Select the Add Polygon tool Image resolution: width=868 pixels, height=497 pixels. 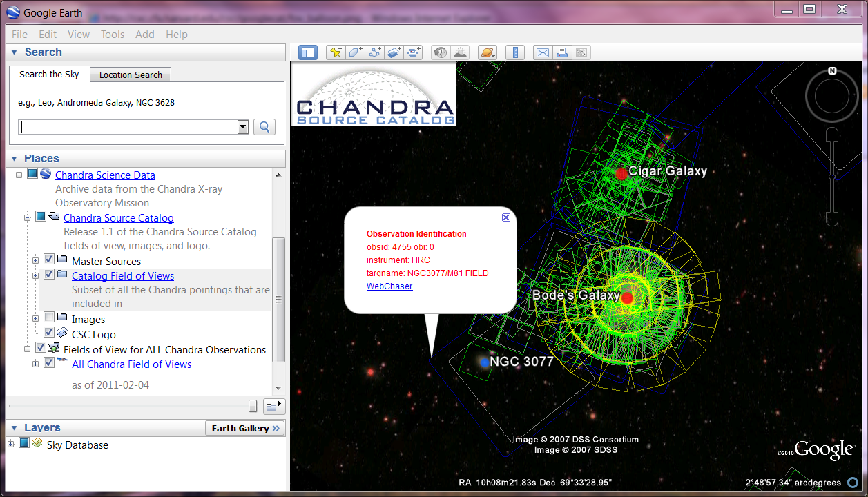pos(355,52)
